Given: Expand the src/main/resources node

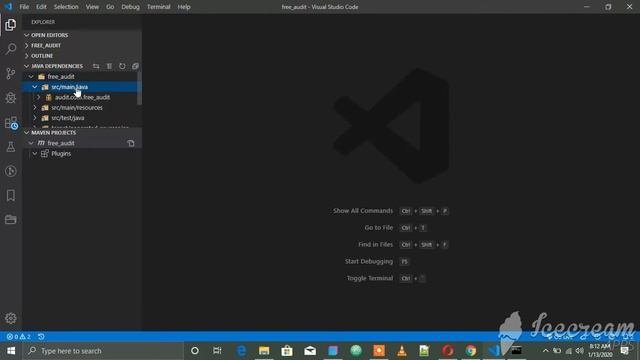Looking at the screenshot, I should tap(35, 108).
